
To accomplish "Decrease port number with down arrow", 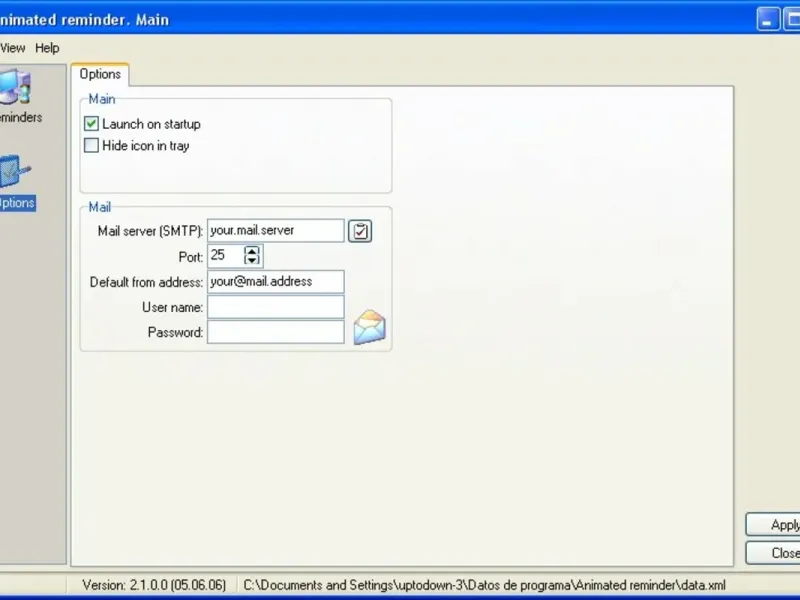I will (x=252, y=260).
